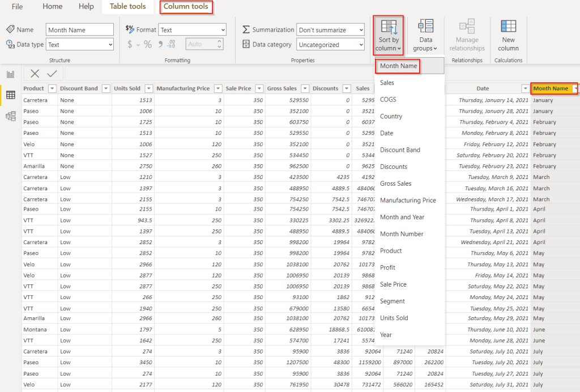Choose Discounts in the sort list

click(x=410, y=167)
